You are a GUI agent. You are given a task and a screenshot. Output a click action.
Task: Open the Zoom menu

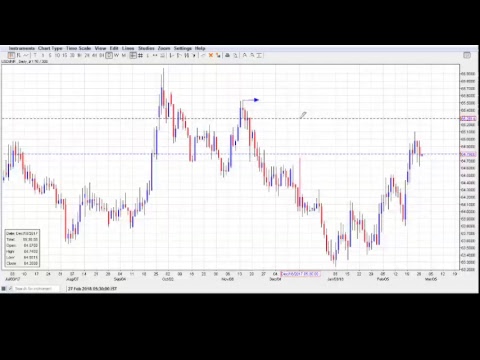coord(164,48)
